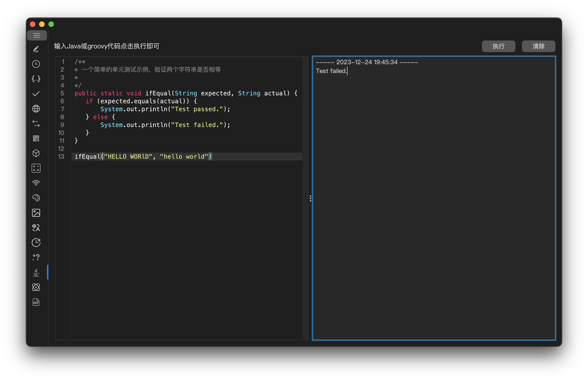Open the 3D cube tool

click(36, 153)
